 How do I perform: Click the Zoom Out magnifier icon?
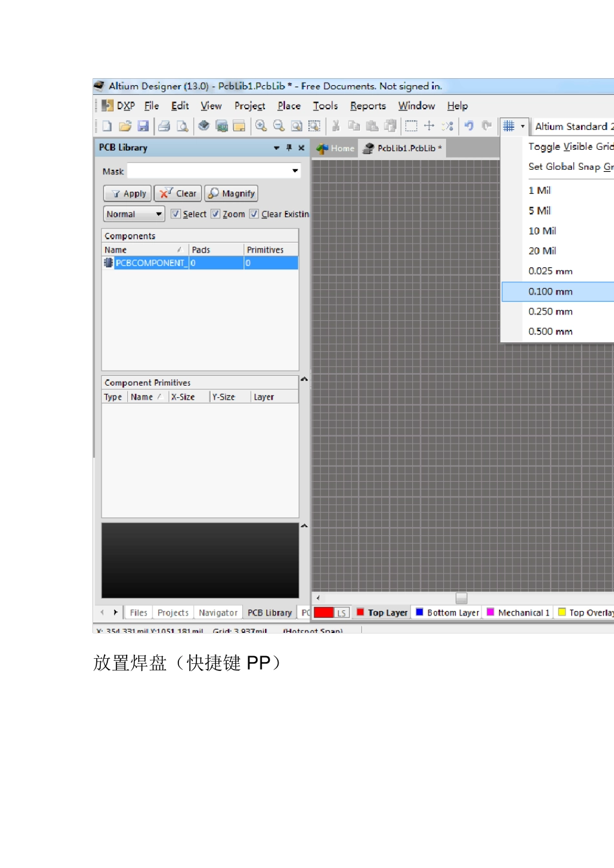(279, 126)
